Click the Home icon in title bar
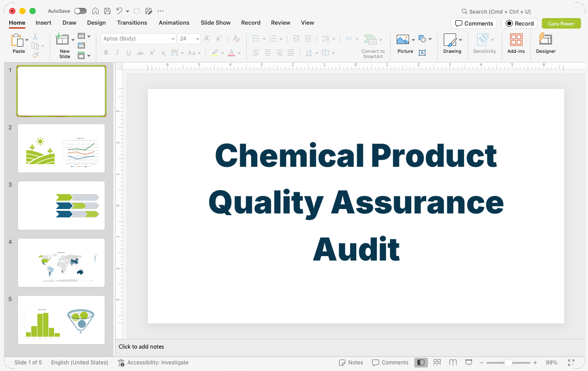This screenshot has width=588, height=371. click(x=95, y=11)
